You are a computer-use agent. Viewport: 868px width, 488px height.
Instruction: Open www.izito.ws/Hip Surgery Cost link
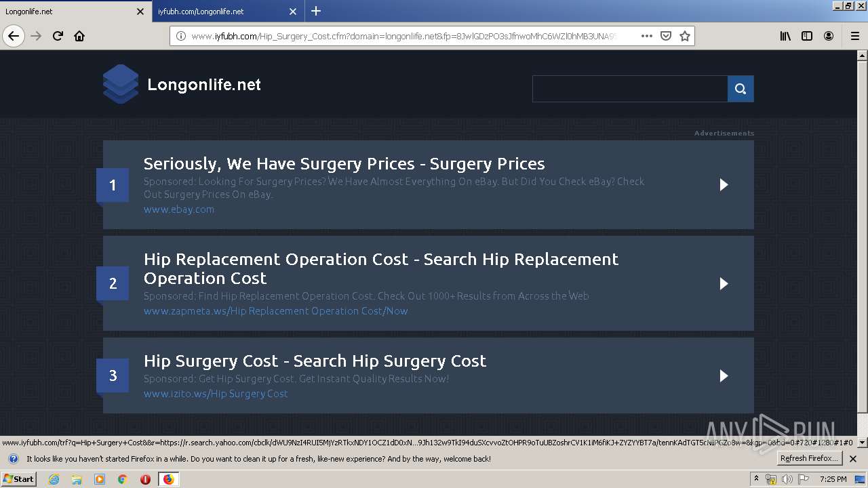click(216, 394)
